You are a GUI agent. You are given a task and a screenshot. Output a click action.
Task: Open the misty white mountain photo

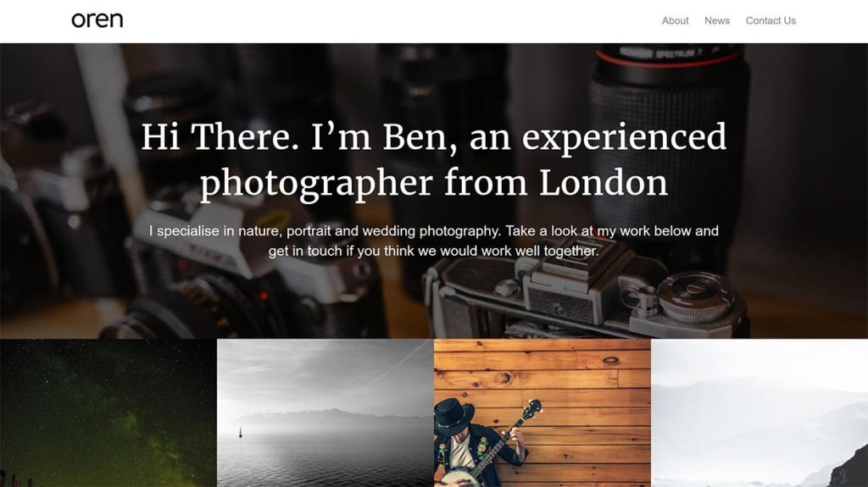tap(759, 412)
